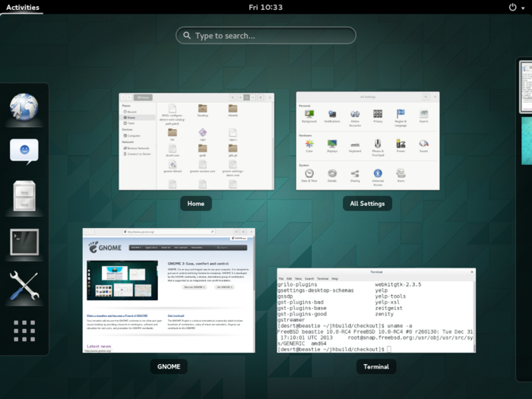This screenshot has width=532, height=399.
Task: Open the wrench and screwdriver tools icon
Action: (24, 287)
